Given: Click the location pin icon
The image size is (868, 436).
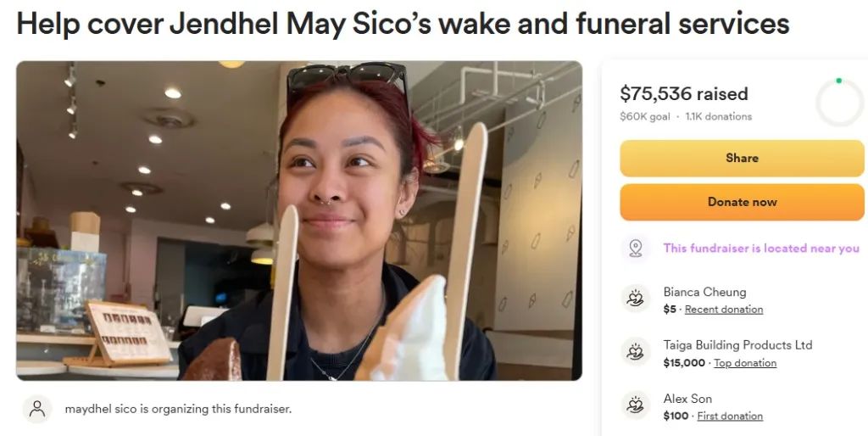Looking at the screenshot, I should (636, 249).
